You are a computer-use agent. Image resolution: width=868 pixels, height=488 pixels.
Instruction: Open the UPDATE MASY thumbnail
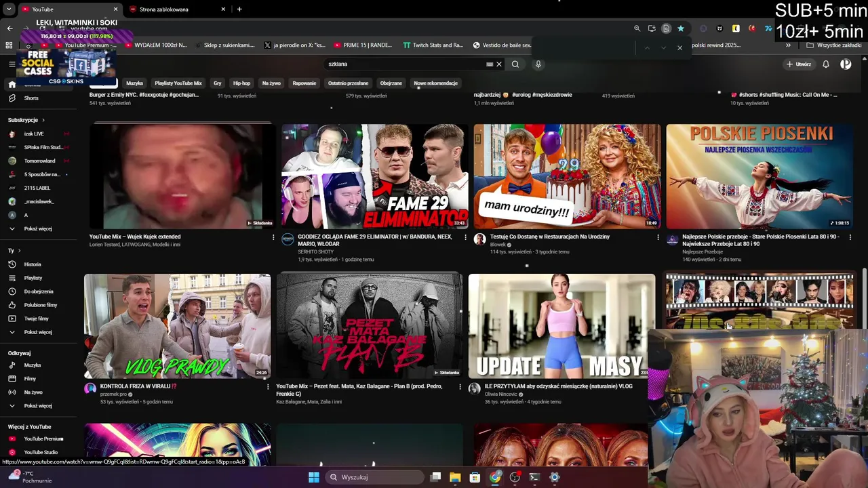[x=561, y=326]
